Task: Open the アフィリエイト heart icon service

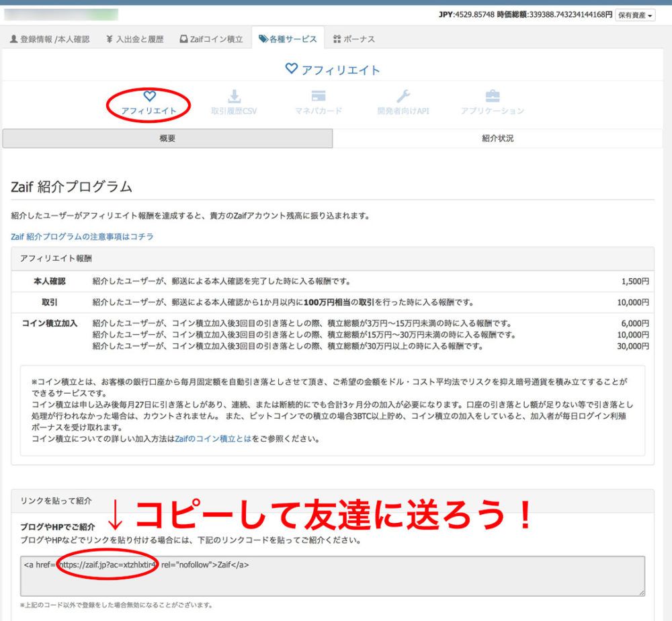Action: [149, 103]
